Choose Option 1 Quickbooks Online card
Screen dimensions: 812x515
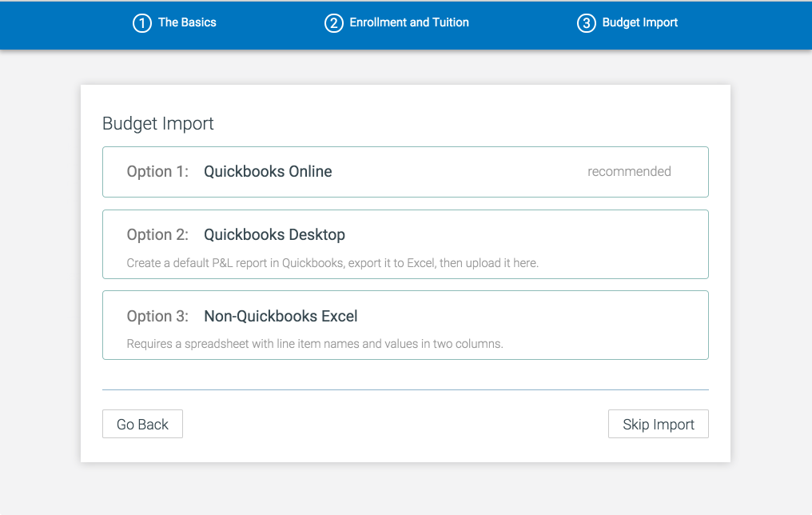(x=405, y=172)
